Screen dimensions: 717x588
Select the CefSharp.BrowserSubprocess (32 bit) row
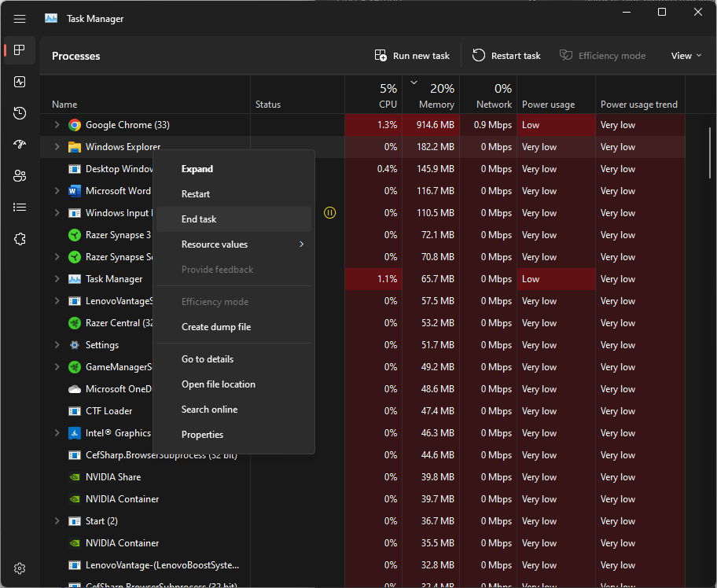click(362, 455)
